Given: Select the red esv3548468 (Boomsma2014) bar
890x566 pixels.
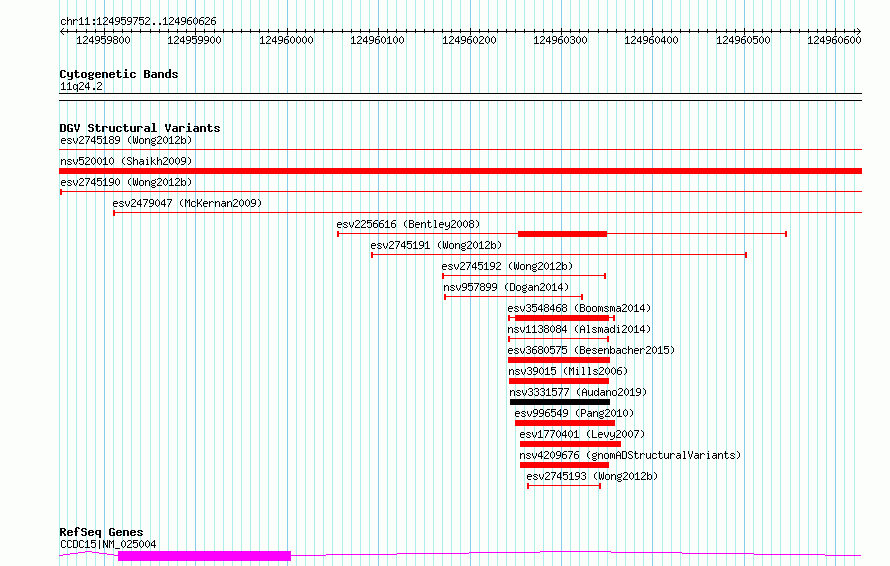Looking at the screenshot, I should click(x=562, y=318).
